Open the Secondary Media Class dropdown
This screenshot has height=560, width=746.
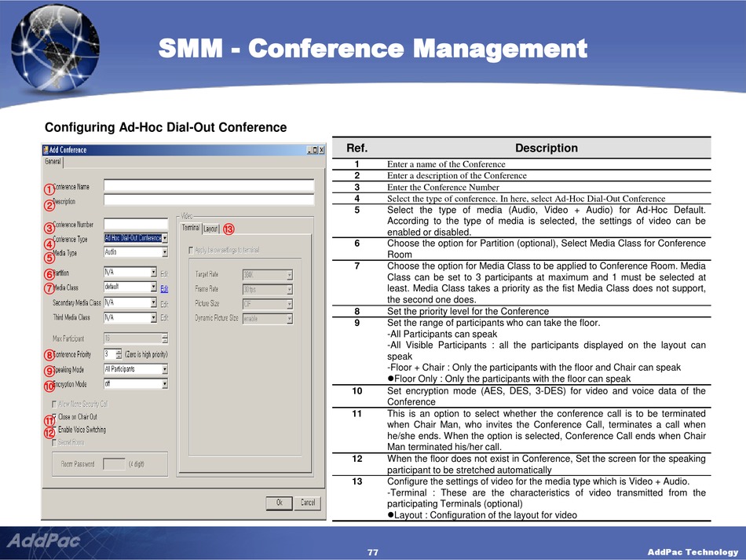tap(153, 302)
